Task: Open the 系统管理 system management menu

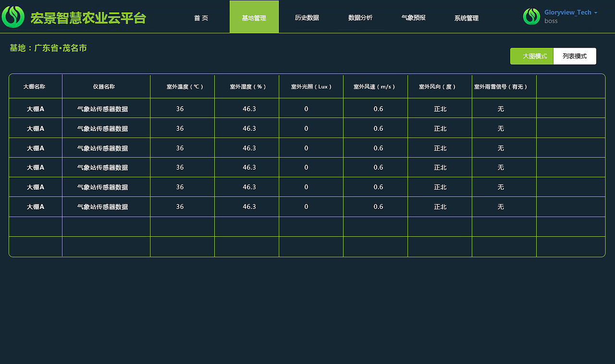Action: click(x=466, y=18)
